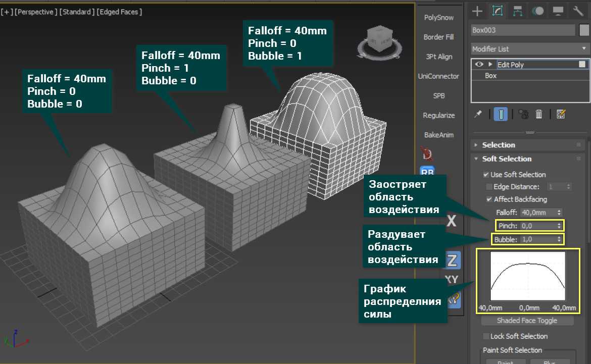Viewport: 591px width, 364px height.
Task: Open the Edged Faces viewport menu
Action: coord(119,12)
